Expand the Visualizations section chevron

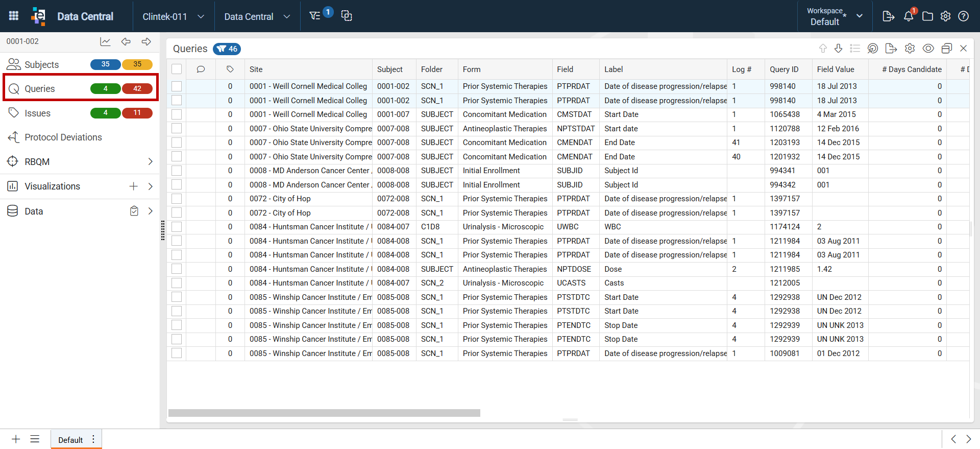[150, 186]
